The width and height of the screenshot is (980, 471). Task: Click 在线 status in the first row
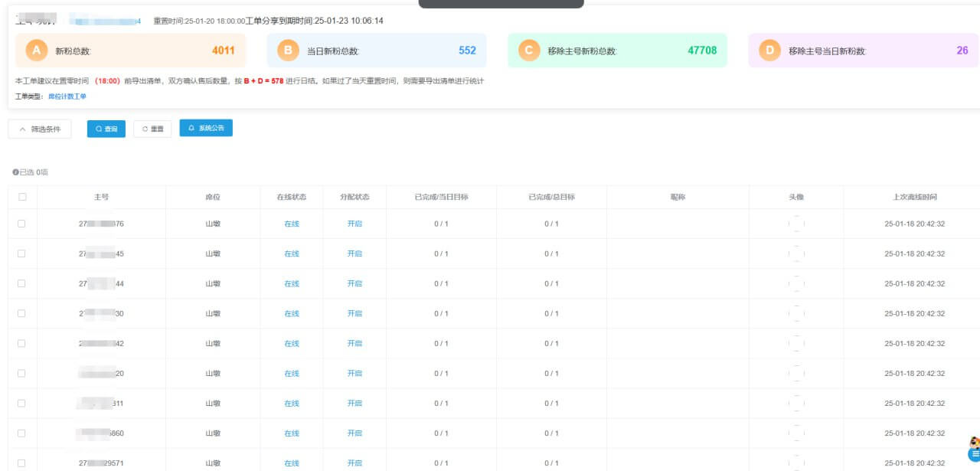[x=292, y=224]
